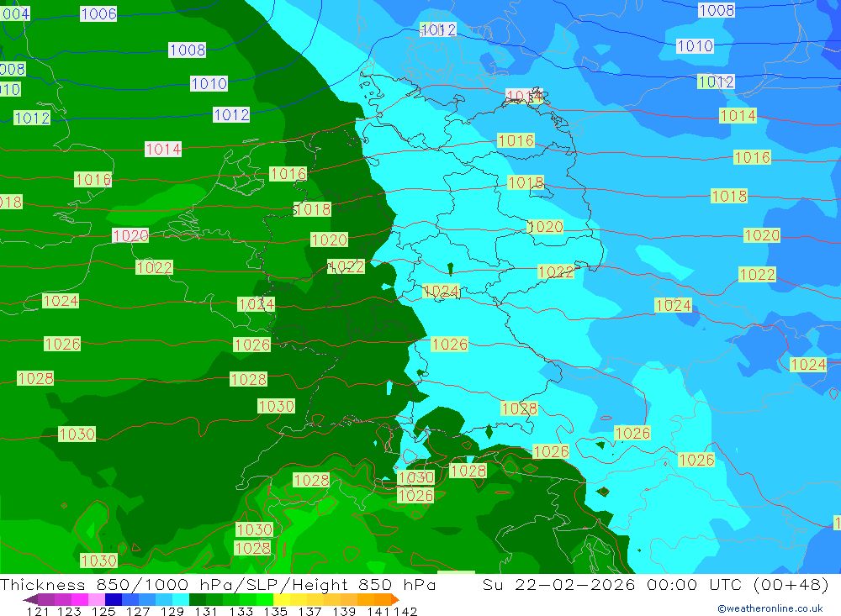Click legend value 137
The height and width of the screenshot is (616, 841).
(309, 611)
